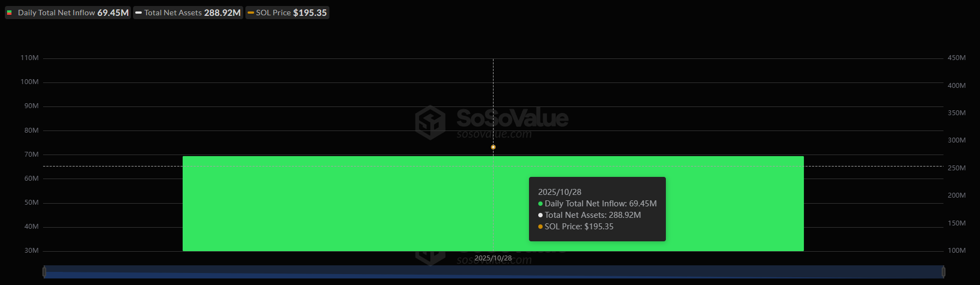Click the white dash Total Net Assets icon
This screenshot has height=285, width=980.
pyautogui.click(x=139, y=13)
